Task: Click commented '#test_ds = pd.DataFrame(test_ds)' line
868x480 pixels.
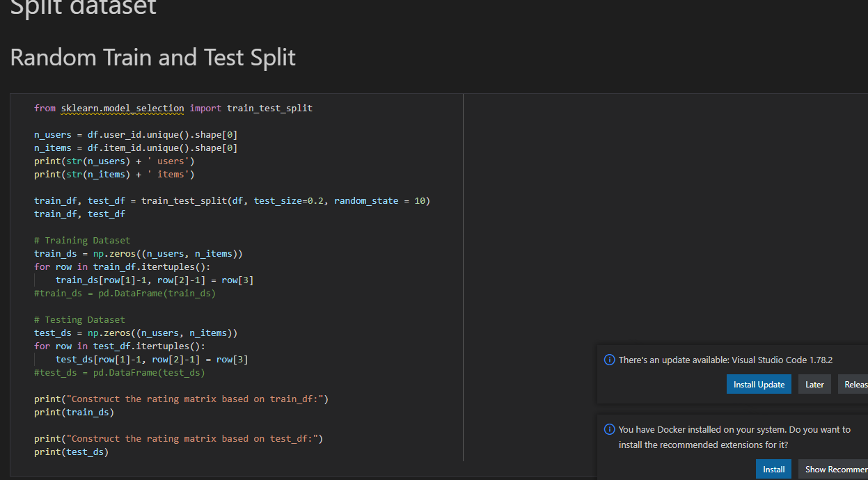Action: click(x=120, y=372)
